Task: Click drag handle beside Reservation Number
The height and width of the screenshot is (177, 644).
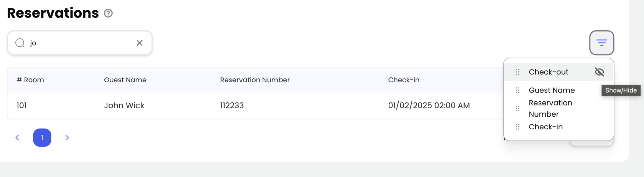Action: [x=517, y=108]
